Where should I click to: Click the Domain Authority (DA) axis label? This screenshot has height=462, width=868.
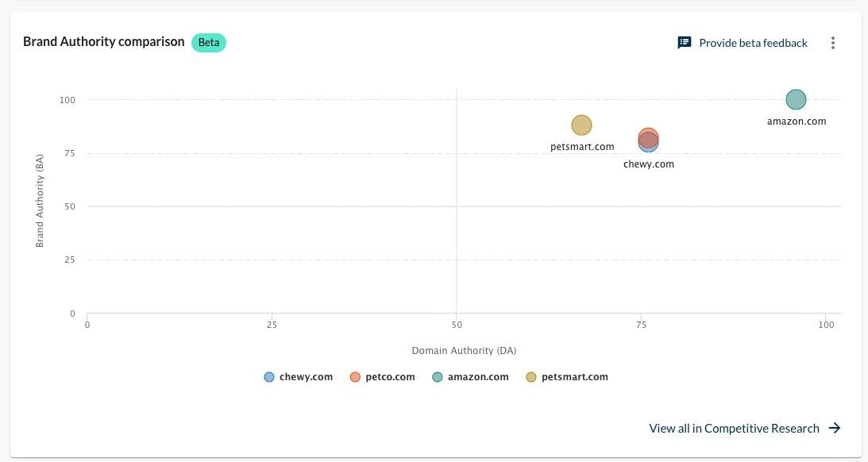pos(464,350)
